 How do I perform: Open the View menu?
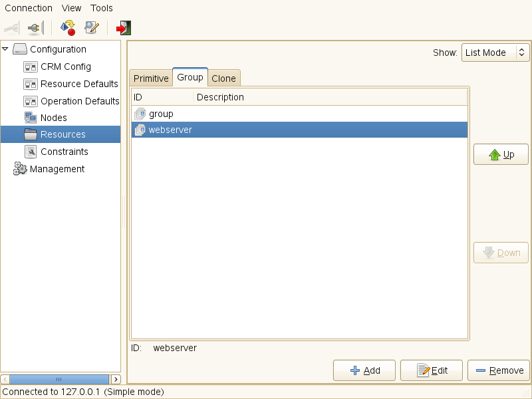(71, 8)
